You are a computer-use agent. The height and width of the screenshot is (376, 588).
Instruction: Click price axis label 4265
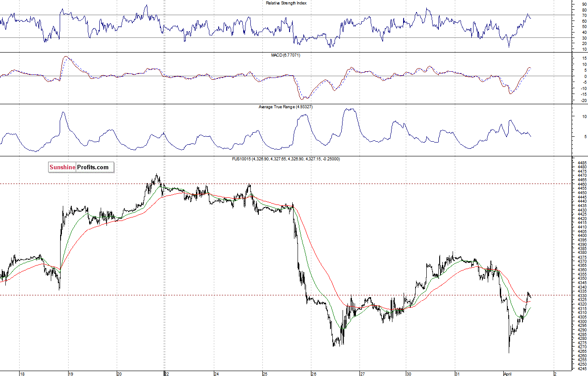pyautogui.click(x=582, y=351)
